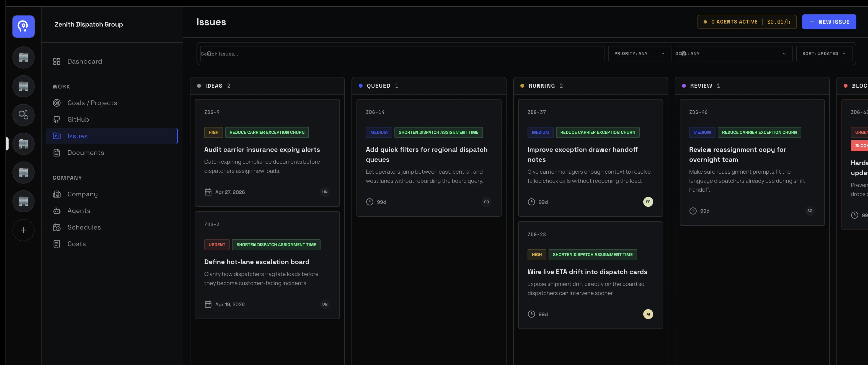
Task: Click the active workspace logo icon
Action: tap(23, 26)
